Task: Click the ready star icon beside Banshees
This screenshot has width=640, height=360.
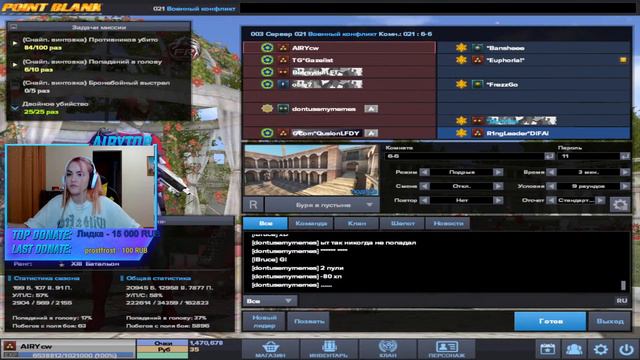Action: point(461,48)
